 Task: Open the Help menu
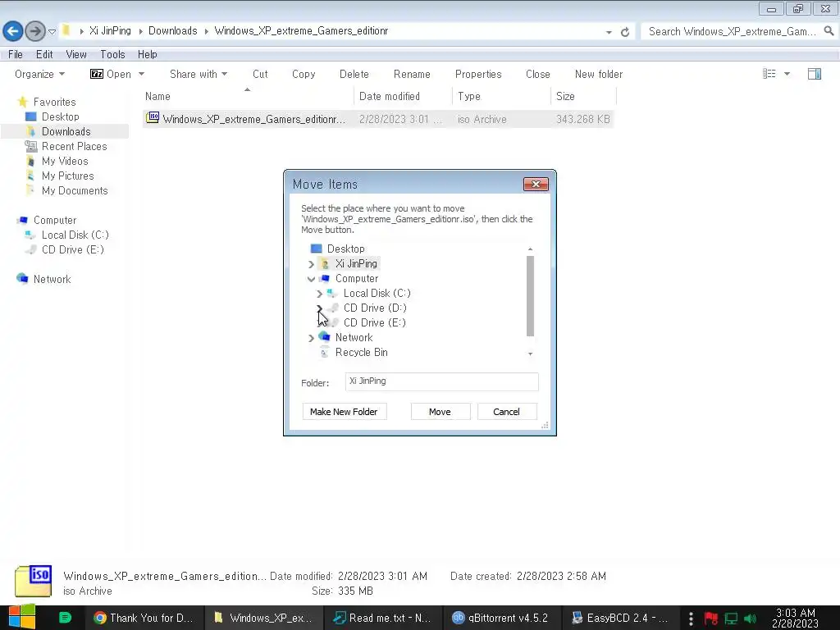(148, 54)
